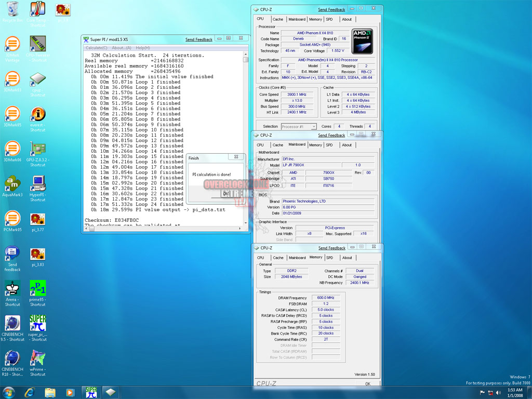
Task: Launch prime95 shortcut icon
Action: pyautogui.click(x=37, y=294)
